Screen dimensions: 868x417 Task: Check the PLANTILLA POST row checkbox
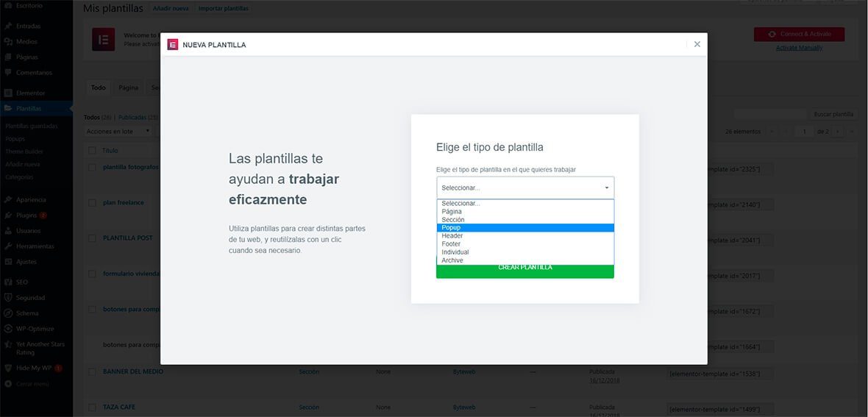click(x=92, y=238)
